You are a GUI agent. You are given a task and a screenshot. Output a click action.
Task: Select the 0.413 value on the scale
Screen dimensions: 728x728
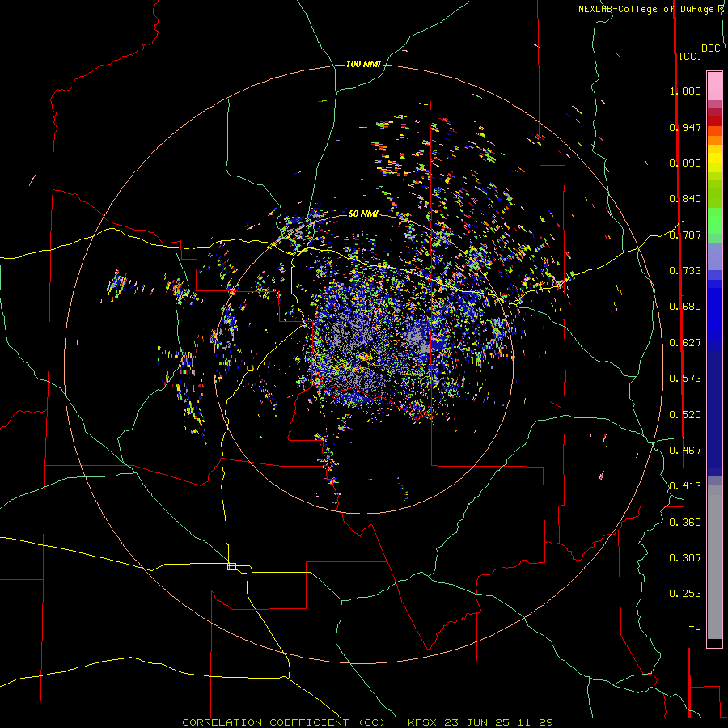(685, 486)
